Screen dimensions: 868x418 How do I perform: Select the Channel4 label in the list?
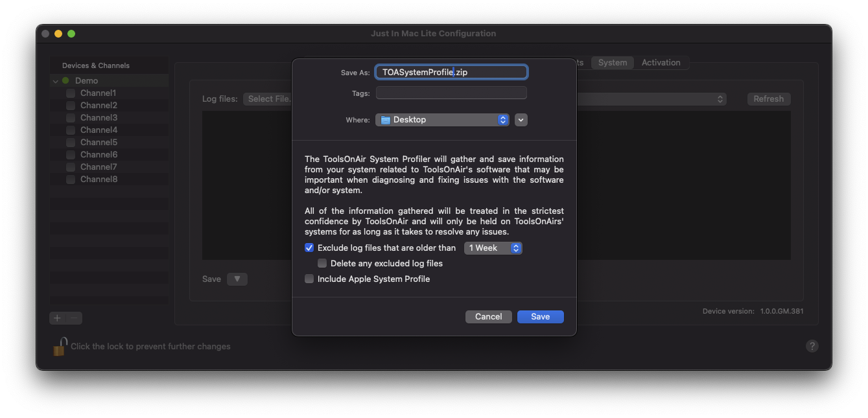tap(99, 130)
